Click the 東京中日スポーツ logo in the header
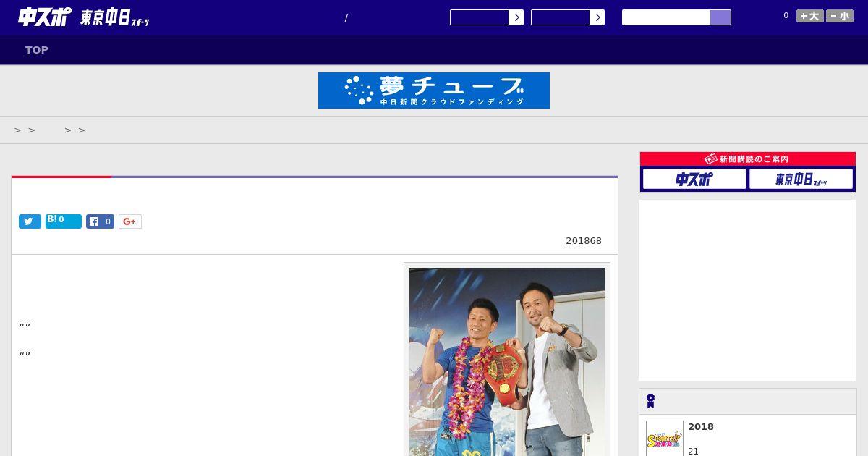Viewport: 868px width, 456px height. (x=115, y=18)
